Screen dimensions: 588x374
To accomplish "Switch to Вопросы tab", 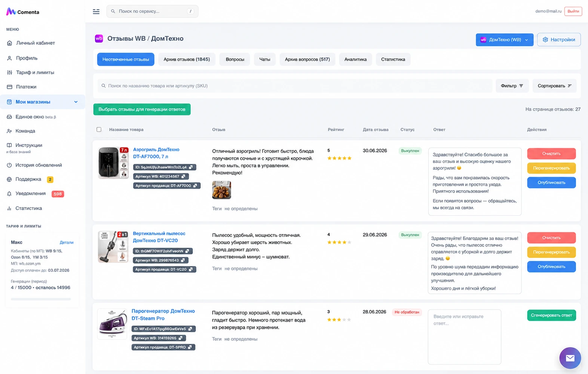I will click(x=235, y=59).
